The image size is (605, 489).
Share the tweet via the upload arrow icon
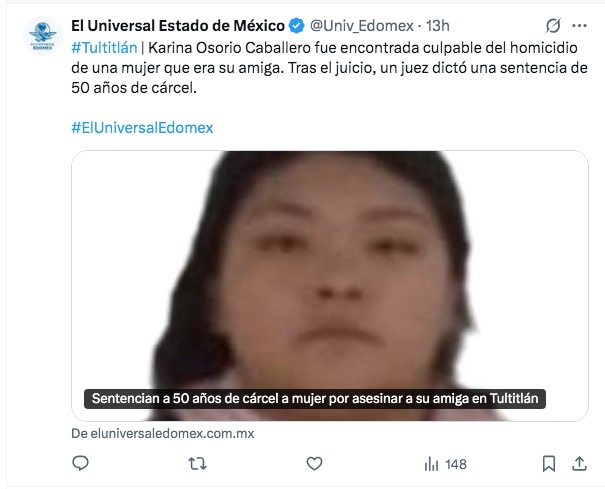pyautogui.click(x=579, y=464)
